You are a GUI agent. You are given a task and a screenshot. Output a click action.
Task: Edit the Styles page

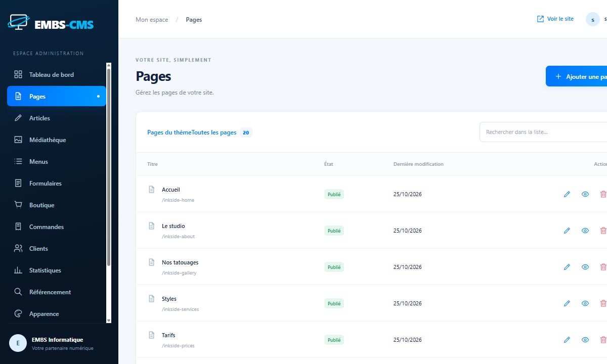point(567,303)
